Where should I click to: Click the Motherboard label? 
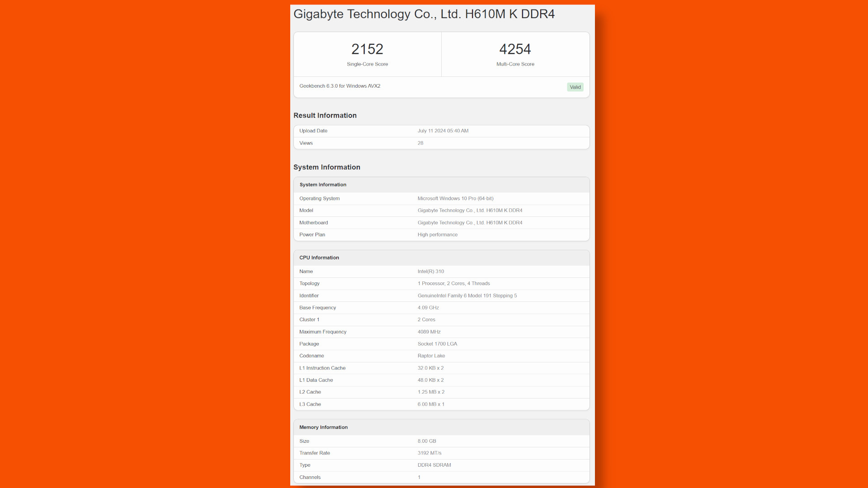(x=314, y=223)
